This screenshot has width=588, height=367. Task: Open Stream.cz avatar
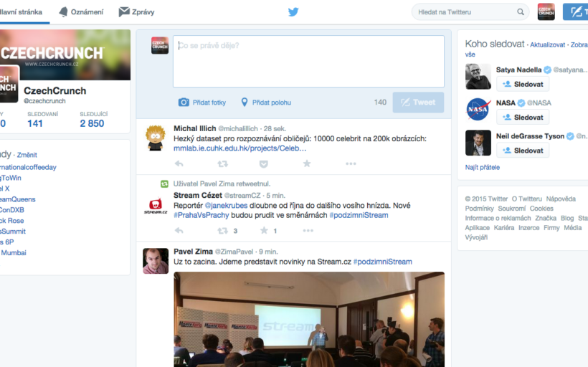pyautogui.click(x=156, y=205)
